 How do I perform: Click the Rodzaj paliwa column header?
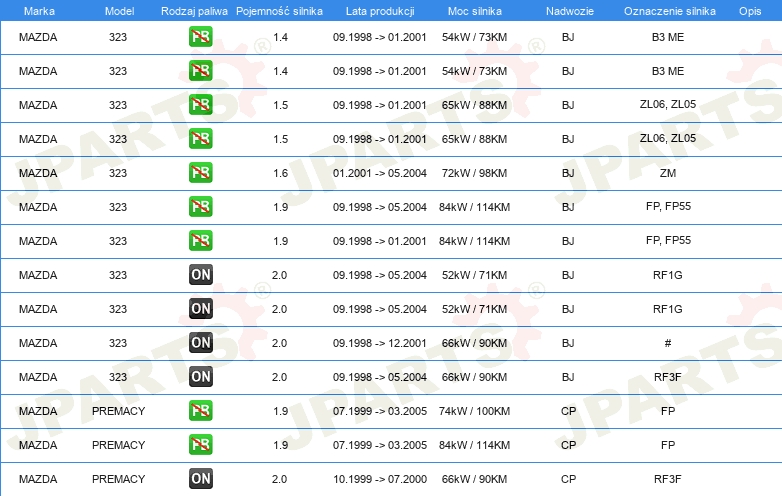click(194, 11)
